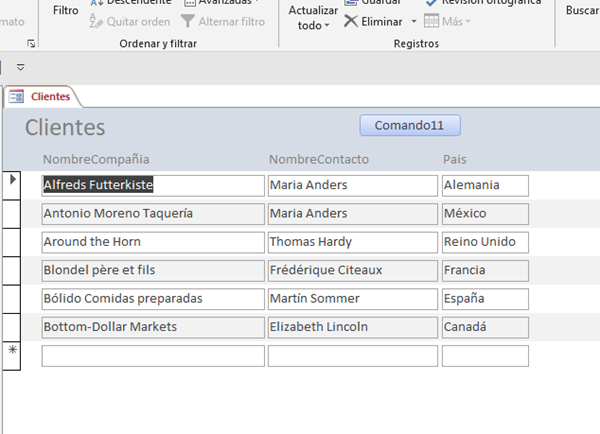Click the empty company field in new record row
This screenshot has height=434, width=600.
(x=153, y=356)
